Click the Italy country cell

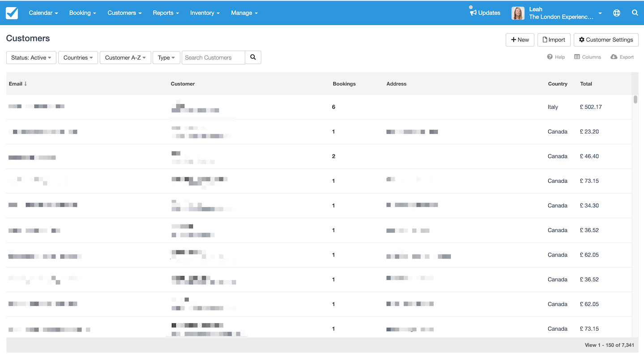pyautogui.click(x=553, y=107)
